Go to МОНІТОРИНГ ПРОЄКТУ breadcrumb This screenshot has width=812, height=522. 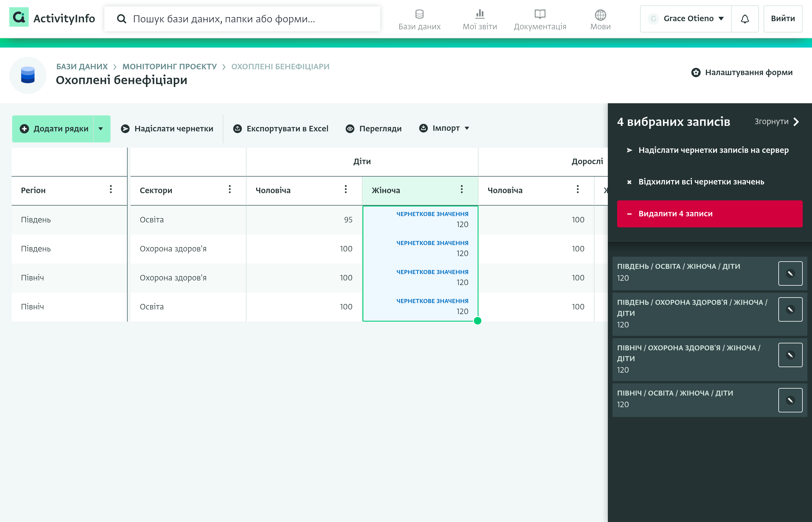(x=169, y=66)
